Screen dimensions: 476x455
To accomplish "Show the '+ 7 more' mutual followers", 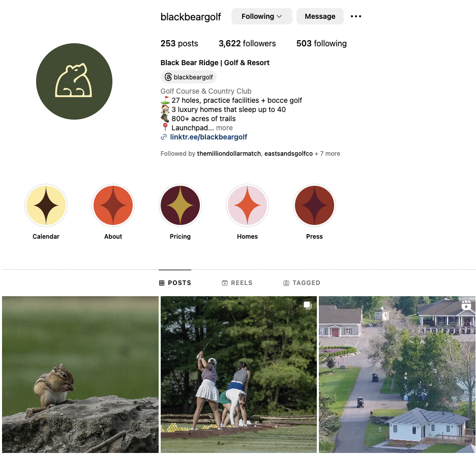I will [x=328, y=154].
